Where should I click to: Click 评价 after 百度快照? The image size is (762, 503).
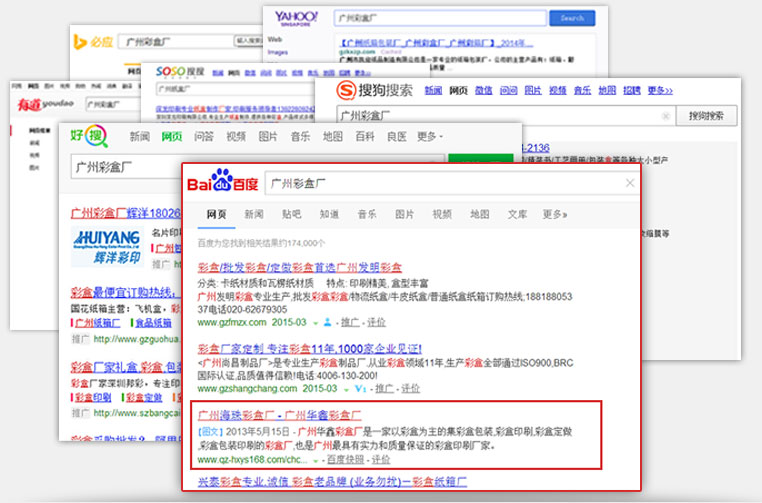coord(381,459)
